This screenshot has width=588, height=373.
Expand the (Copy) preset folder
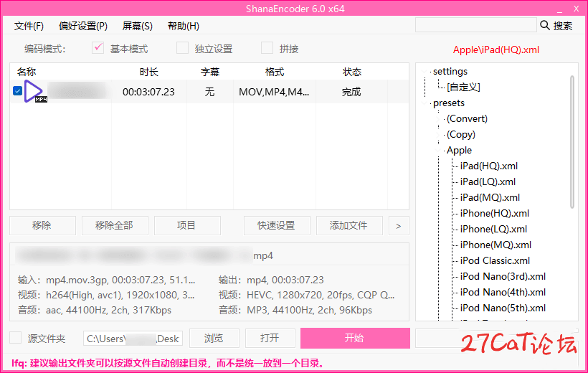coord(438,134)
